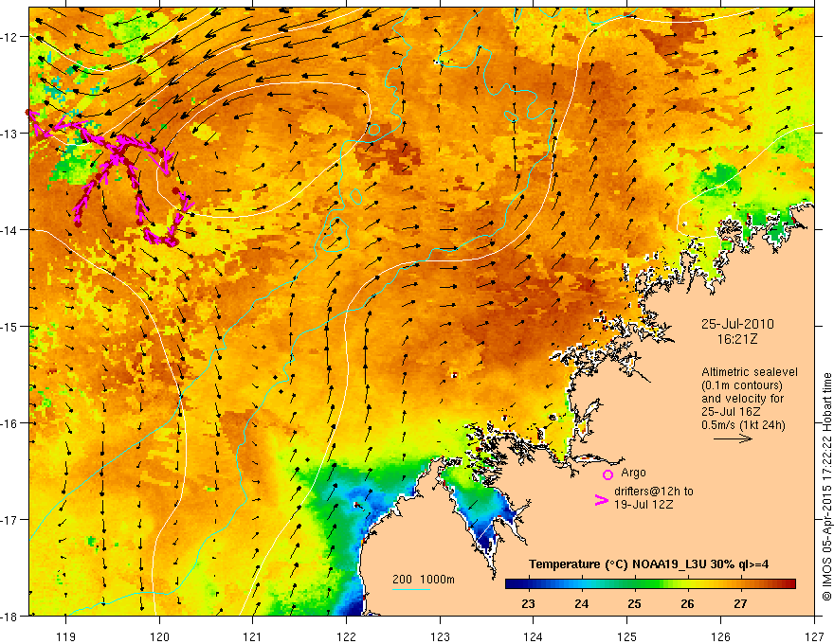Click the Temperature NOAA19_L3U title text

tap(648, 564)
